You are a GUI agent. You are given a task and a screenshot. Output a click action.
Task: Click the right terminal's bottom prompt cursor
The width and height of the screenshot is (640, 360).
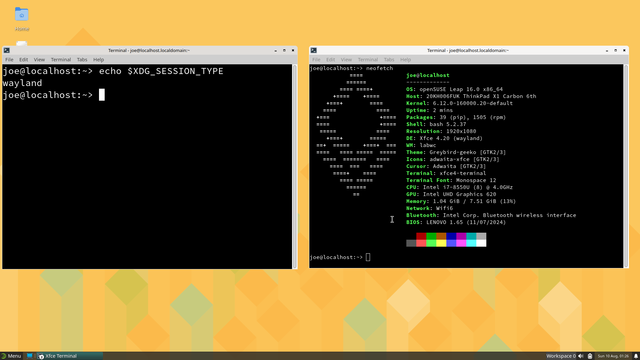(368, 257)
